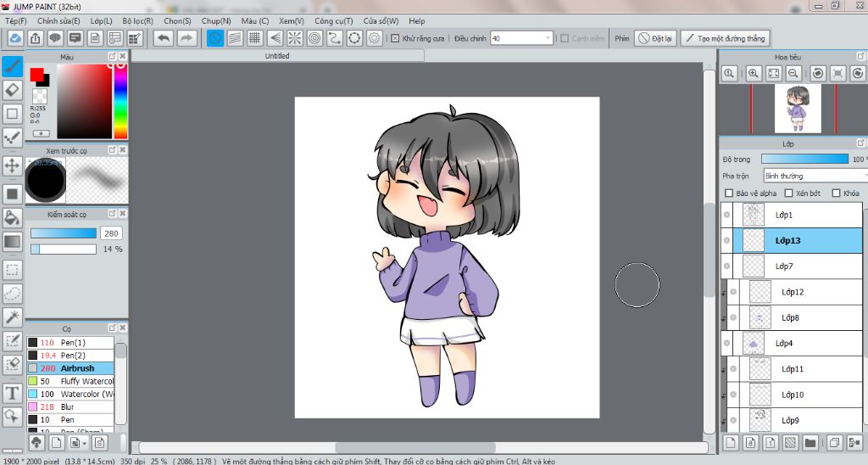The width and height of the screenshot is (868, 465).
Task: Zoom in on the navigator
Action: point(754,73)
